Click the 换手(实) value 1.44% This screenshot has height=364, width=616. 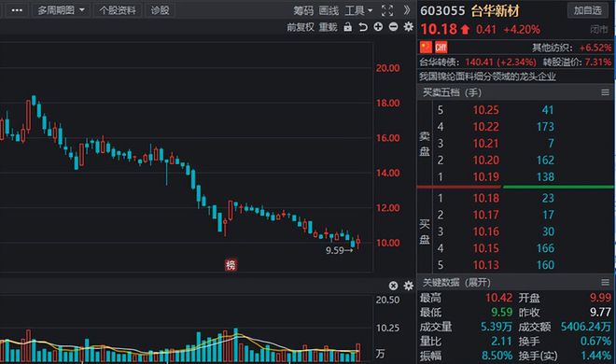[596, 356]
